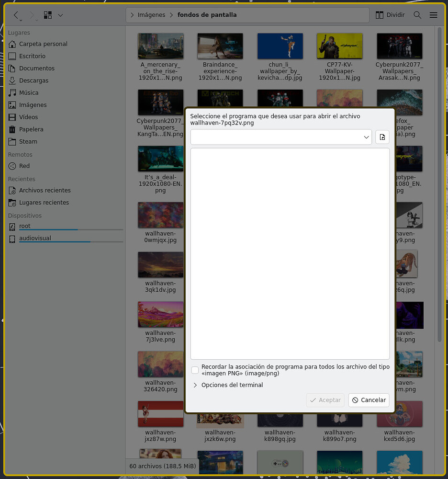Open the view mode dropdown chevron
448x479 pixels.
(60, 15)
